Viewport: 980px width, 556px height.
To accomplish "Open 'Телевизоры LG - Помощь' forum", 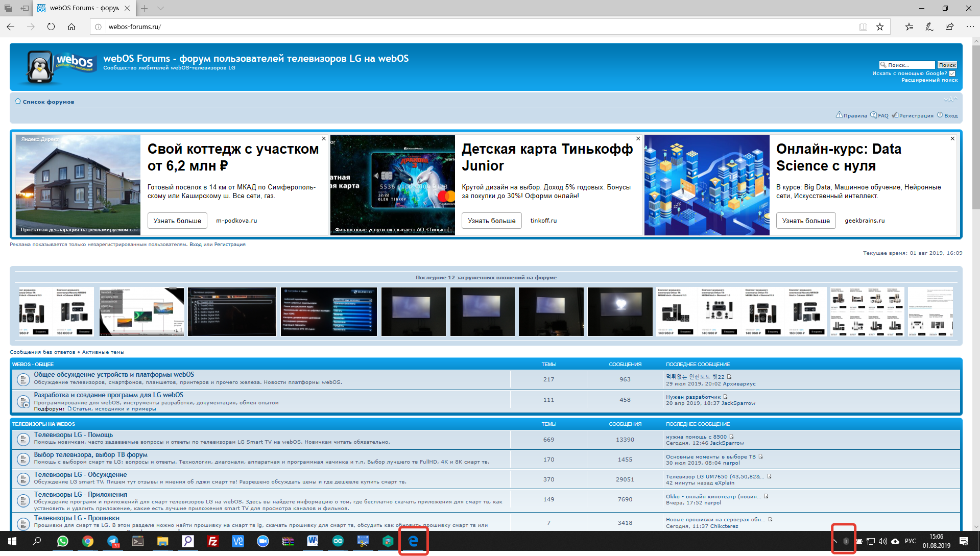I will [x=74, y=435].
